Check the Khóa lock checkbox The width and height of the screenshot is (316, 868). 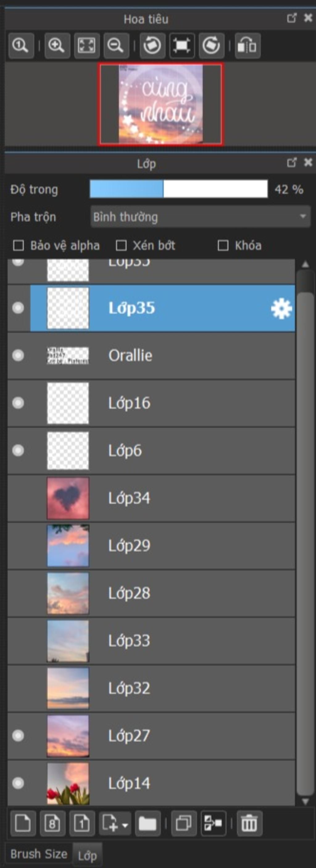tap(223, 246)
